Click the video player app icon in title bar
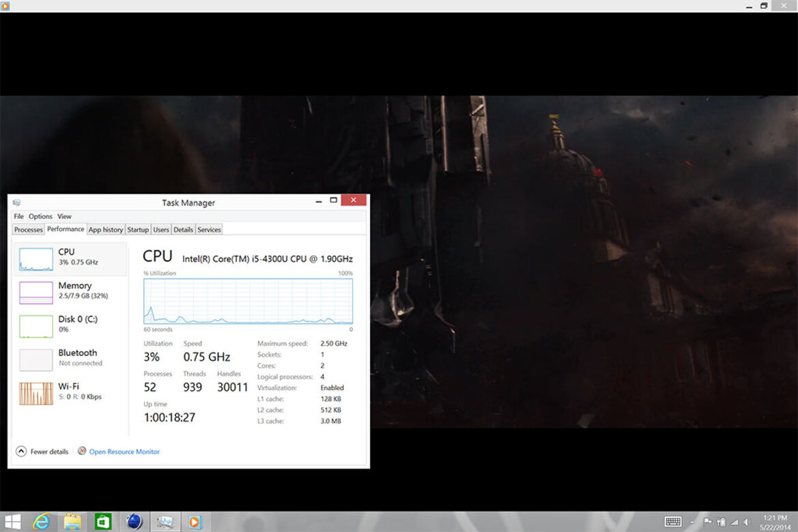Viewport: 798px width, 532px height. click(5, 5)
